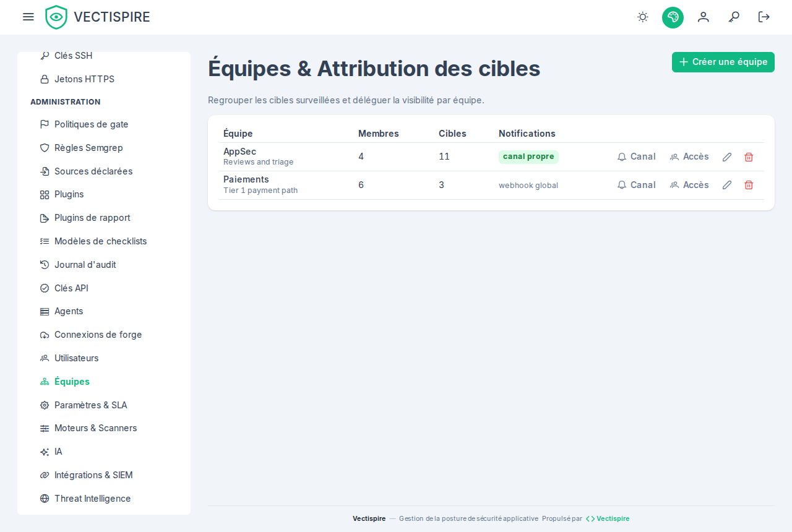Screen dimensions: 792x532
Task: Manage Accès for the AppSec team
Action: (689, 157)
